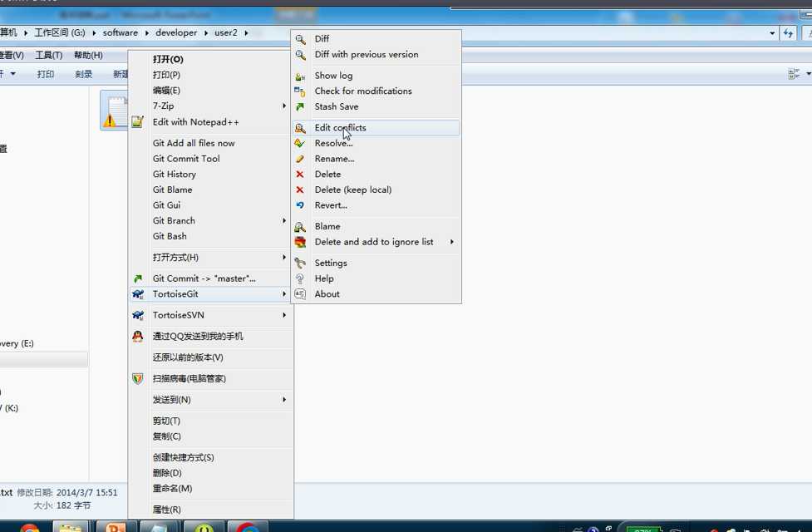Click the Check for modifications icon

300,91
